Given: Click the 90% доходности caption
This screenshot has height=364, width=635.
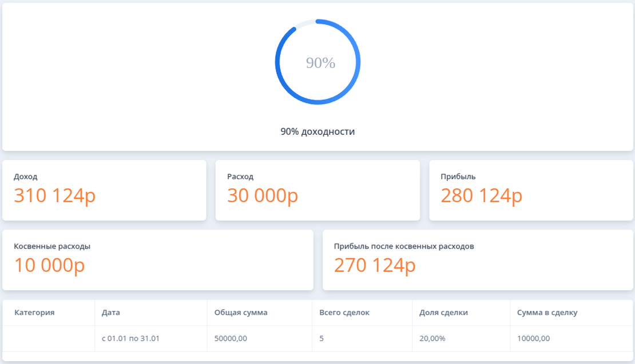Looking at the screenshot, I should [317, 131].
